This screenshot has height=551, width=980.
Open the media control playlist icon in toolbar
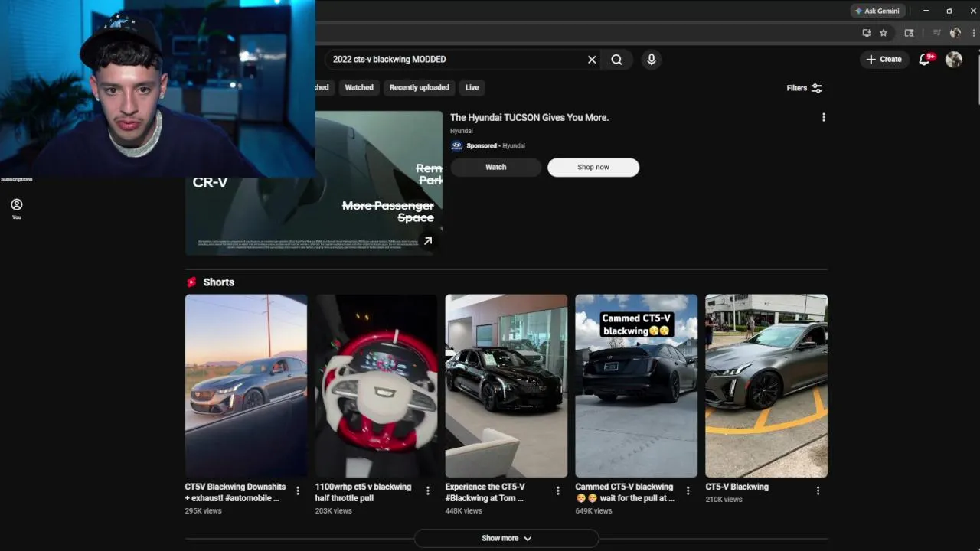click(936, 33)
